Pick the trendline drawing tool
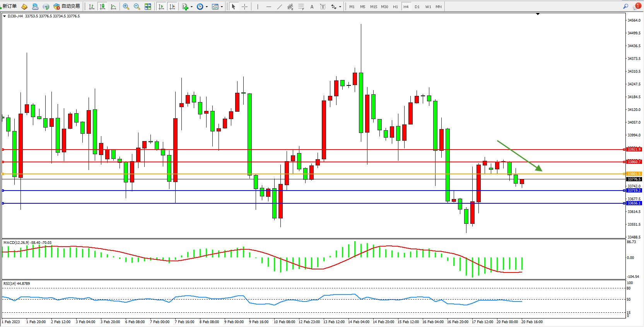Screen dimensions: 644x327 tap(280, 7)
